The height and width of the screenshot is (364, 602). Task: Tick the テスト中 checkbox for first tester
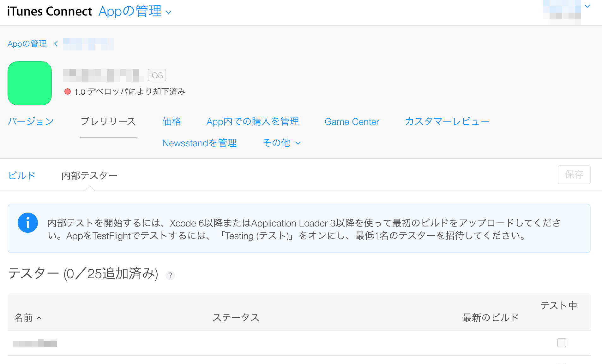coord(562,343)
